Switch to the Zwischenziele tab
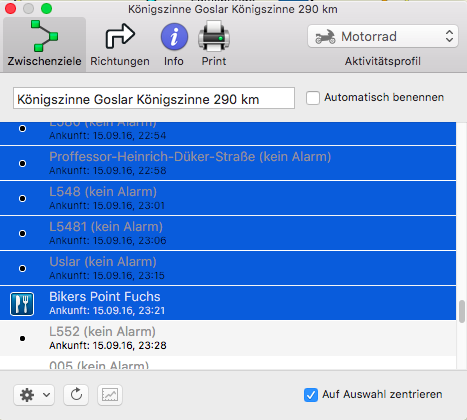Viewport: 467px width, 420px height. click(x=44, y=44)
